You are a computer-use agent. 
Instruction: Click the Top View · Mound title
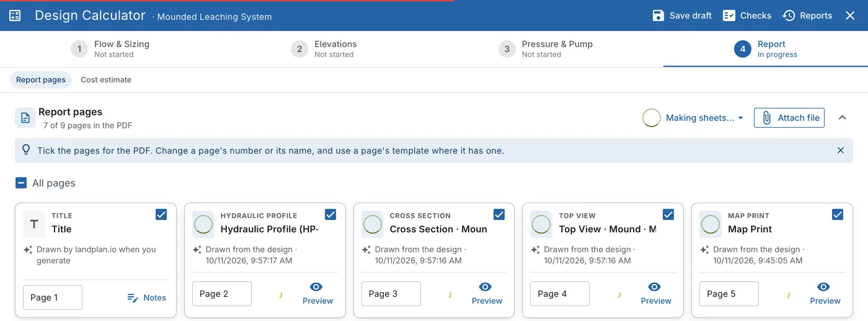click(x=608, y=229)
